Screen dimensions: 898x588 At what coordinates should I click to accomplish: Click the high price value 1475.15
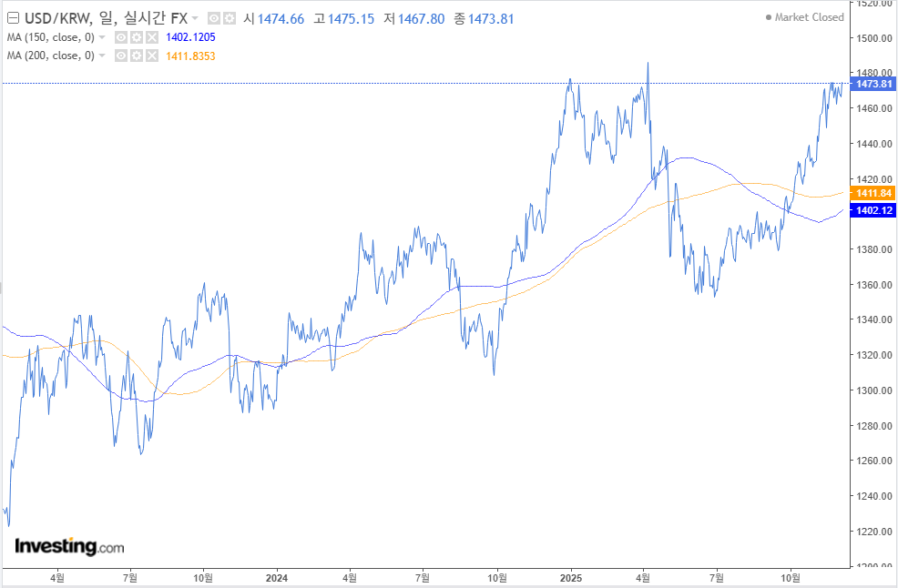coord(351,19)
